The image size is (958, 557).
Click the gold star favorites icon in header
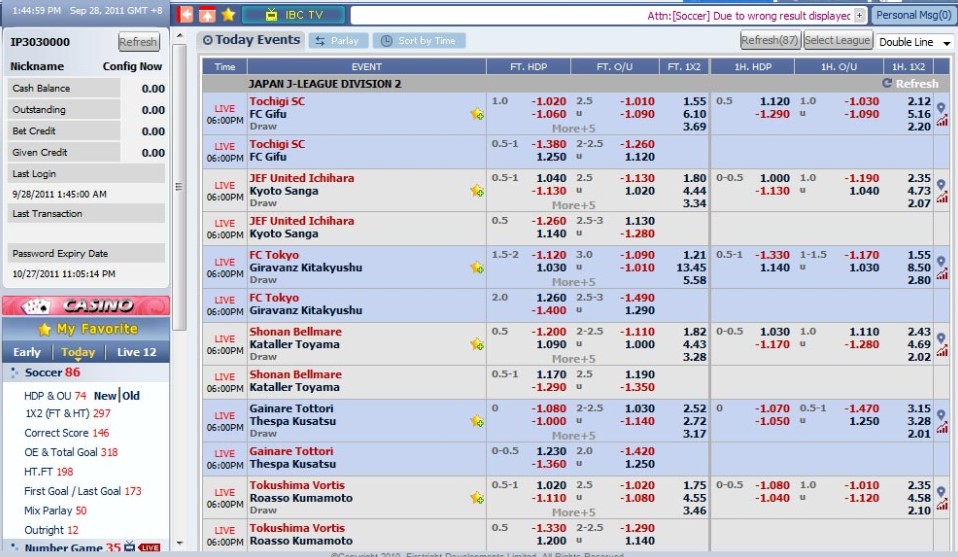(x=228, y=14)
